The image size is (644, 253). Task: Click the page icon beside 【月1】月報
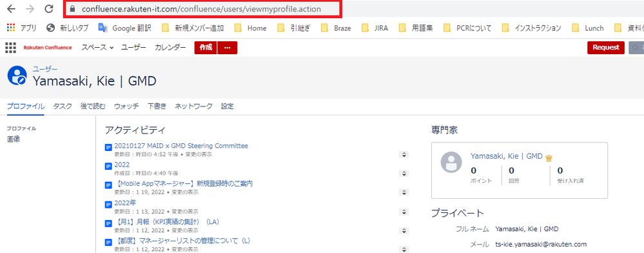108,223
